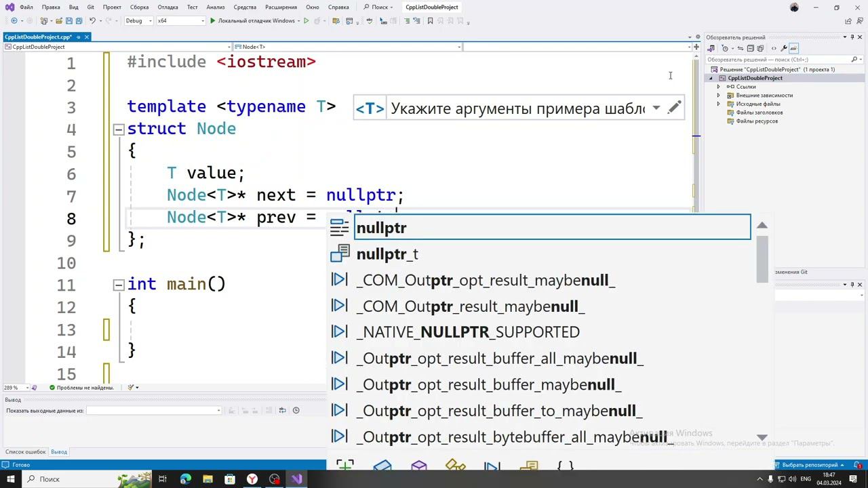Viewport: 868px width, 488px height.
Task: Open the Node<T> type navigation dropdown
Action: coord(347,47)
